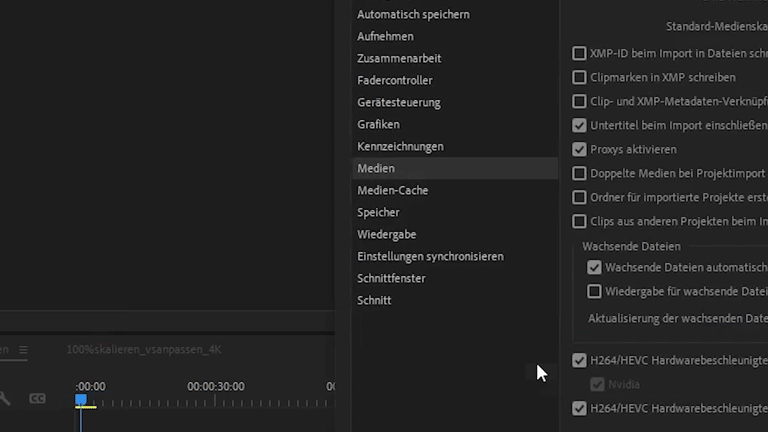768x432 pixels.
Task: Choose Kennzeichnungen in the settings list
Action: click(400, 146)
